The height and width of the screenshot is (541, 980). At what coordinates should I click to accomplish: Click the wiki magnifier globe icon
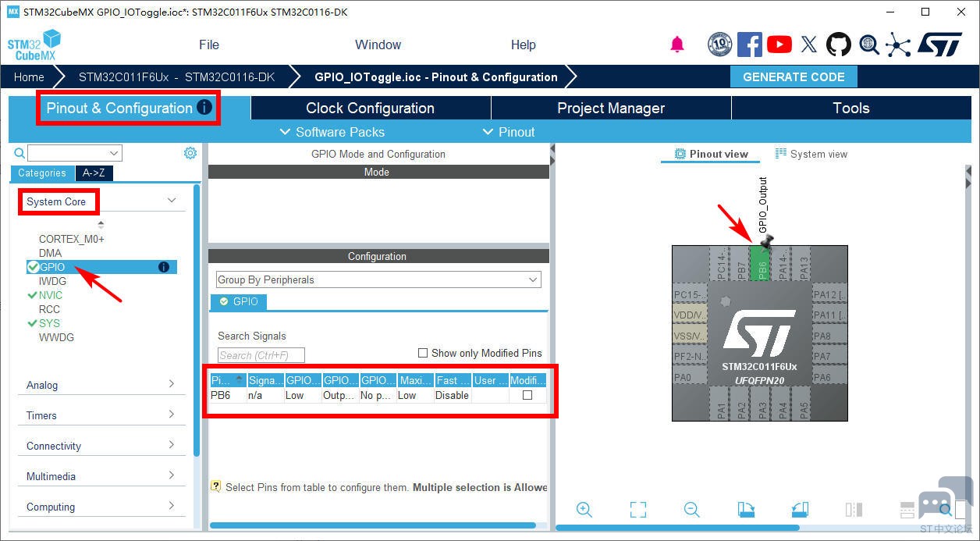869,44
